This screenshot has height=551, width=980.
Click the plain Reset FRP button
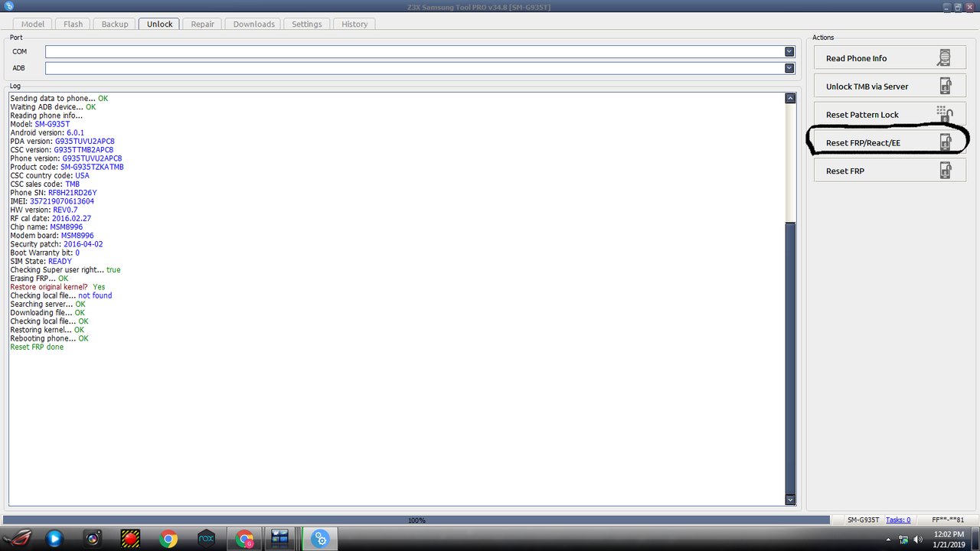[890, 171]
